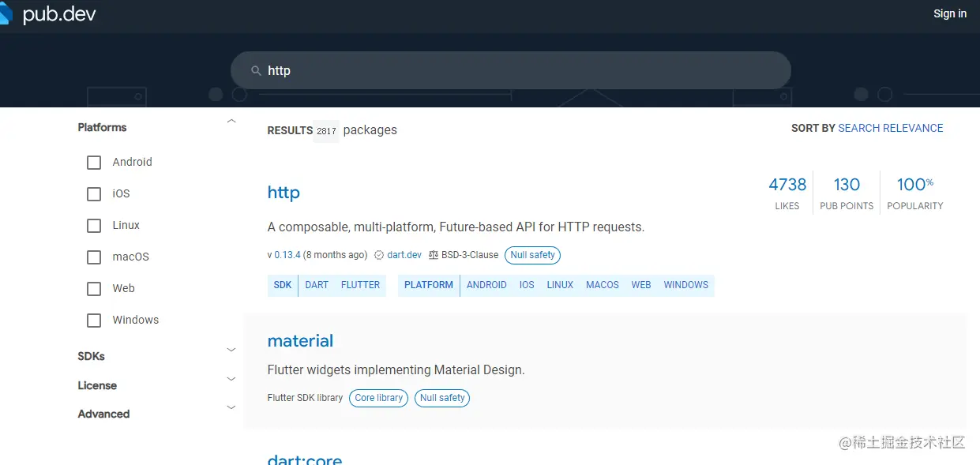The height and width of the screenshot is (465, 980).
Task: Select the DART SDK tag
Action: 317,285
